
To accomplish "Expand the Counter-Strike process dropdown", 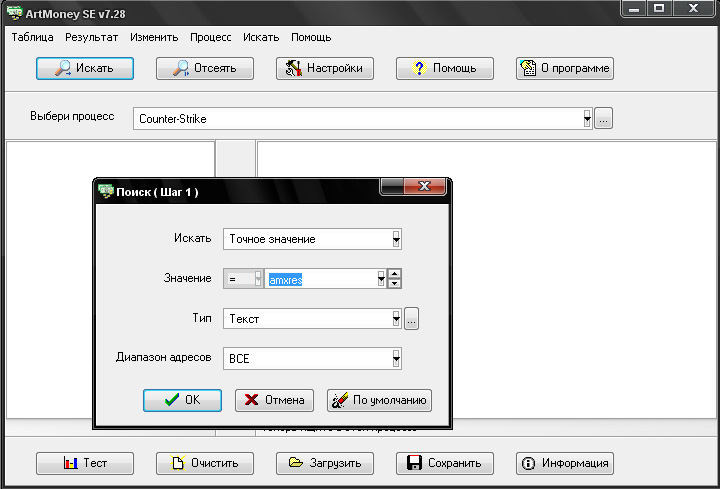I will point(587,118).
